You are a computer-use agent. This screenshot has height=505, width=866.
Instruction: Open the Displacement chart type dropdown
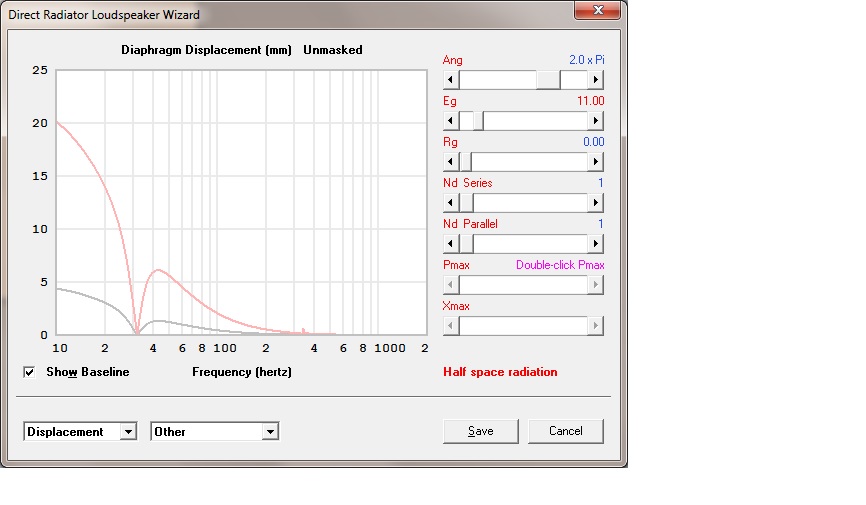128,432
